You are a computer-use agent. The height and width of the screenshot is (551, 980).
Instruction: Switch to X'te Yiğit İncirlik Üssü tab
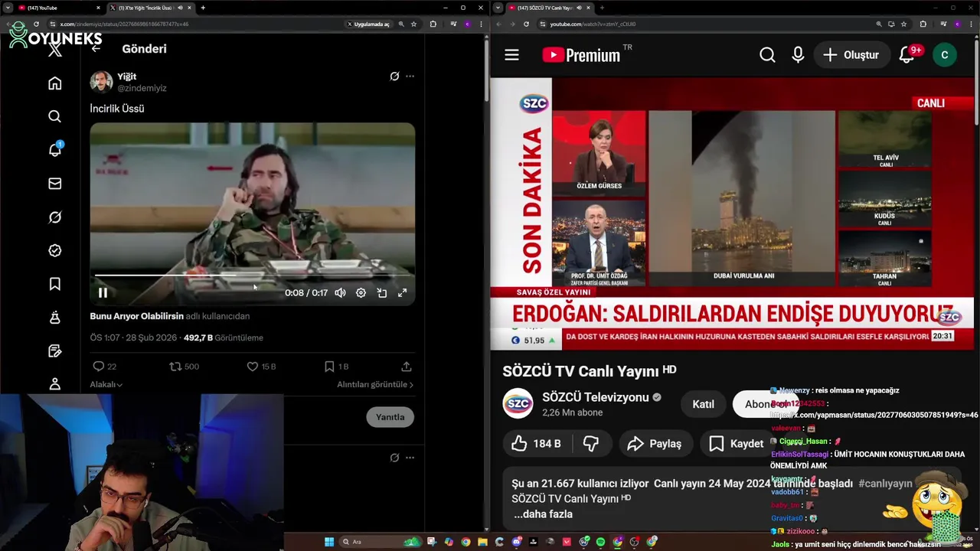150,8
